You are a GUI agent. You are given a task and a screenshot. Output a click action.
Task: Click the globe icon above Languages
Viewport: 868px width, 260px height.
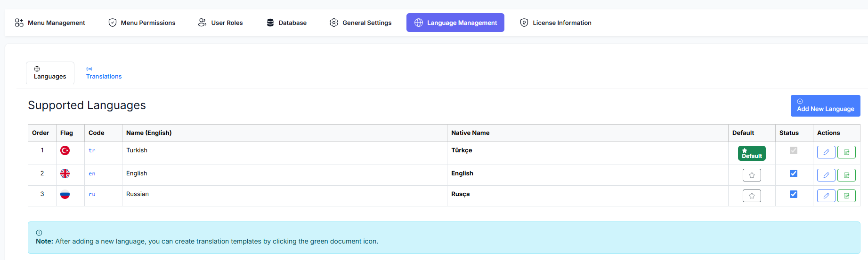pyautogui.click(x=37, y=69)
